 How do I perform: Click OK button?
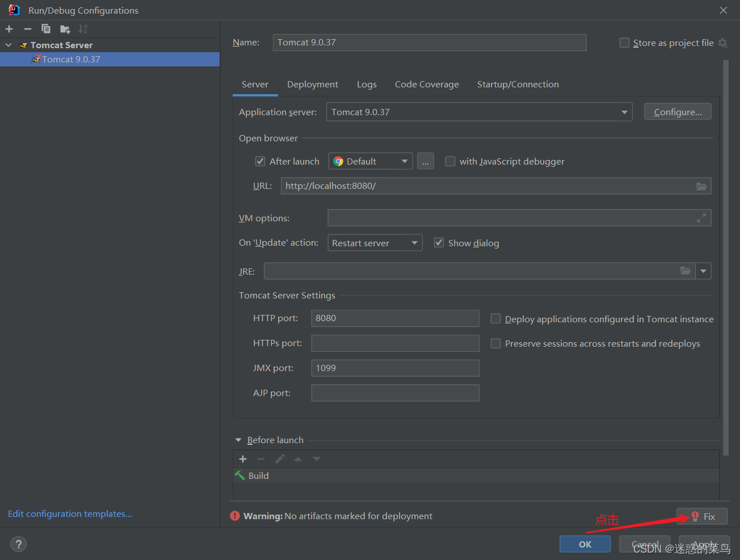[585, 544]
